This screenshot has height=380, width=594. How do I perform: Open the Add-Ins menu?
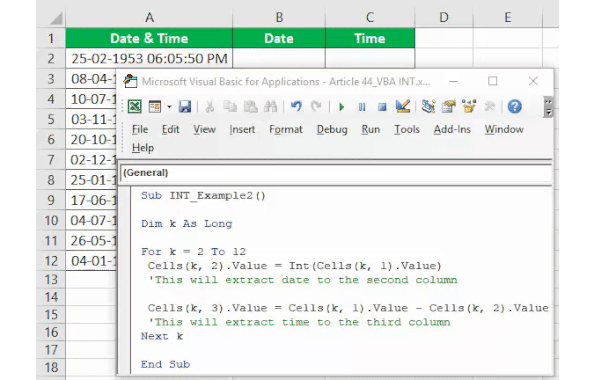(452, 129)
